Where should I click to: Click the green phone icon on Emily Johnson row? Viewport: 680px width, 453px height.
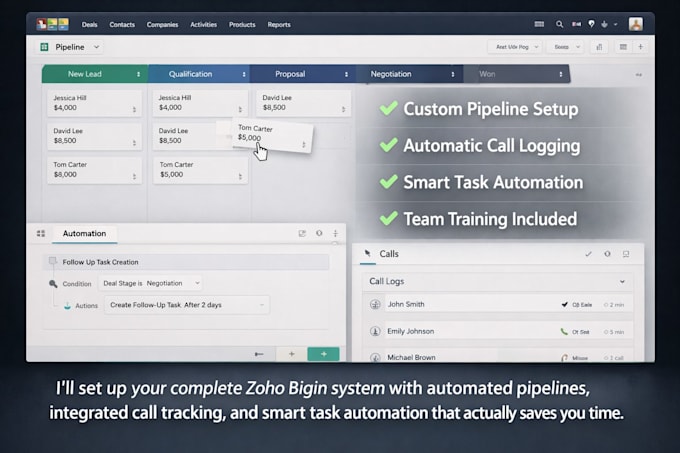pyautogui.click(x=564, y=332)
